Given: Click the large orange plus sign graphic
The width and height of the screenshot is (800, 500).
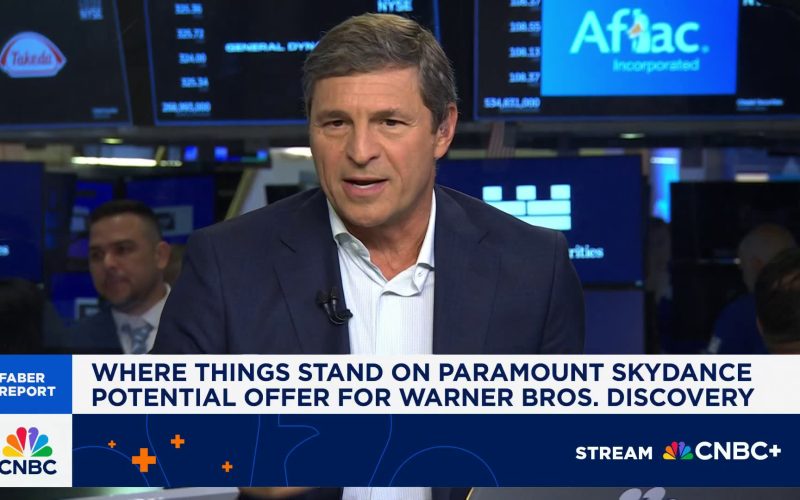Looking at the screenshot, I should tap(144, 460).
